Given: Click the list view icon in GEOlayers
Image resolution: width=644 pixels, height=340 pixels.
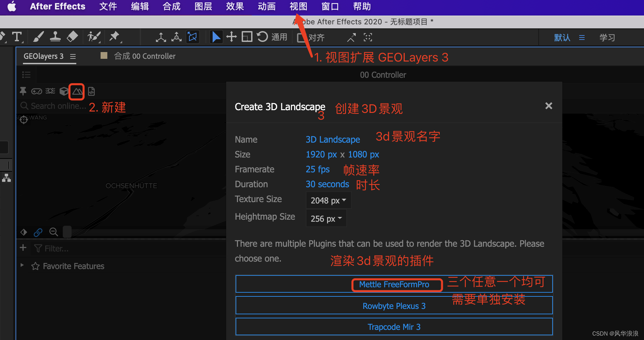Looking at the screenshot, I should pos(26,75).
